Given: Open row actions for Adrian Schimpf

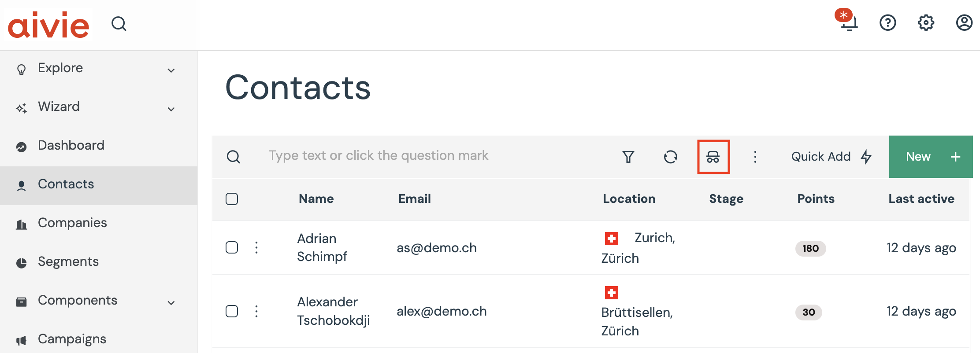Looking at the screenshot, I should pos(256,247).
